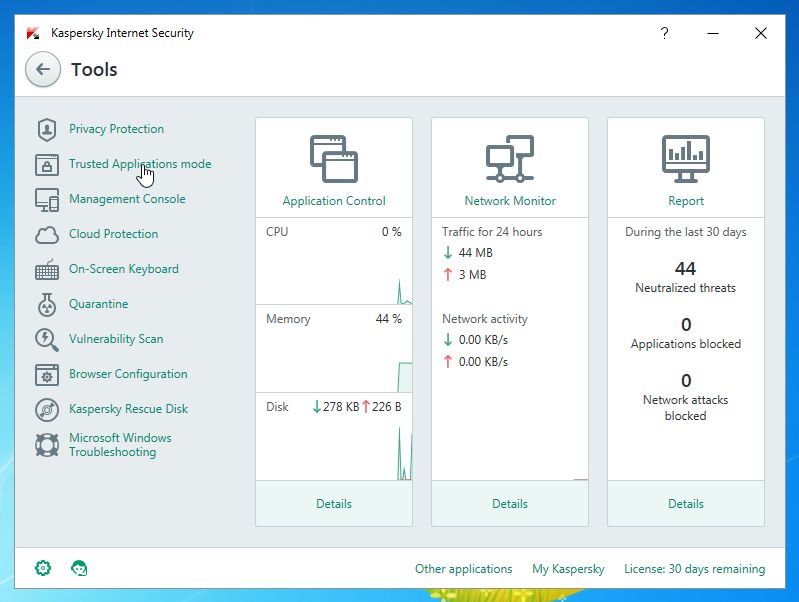Click Details under Application Control
The image size is (799, 602).
pyautogui.click(x=334, y=504)
